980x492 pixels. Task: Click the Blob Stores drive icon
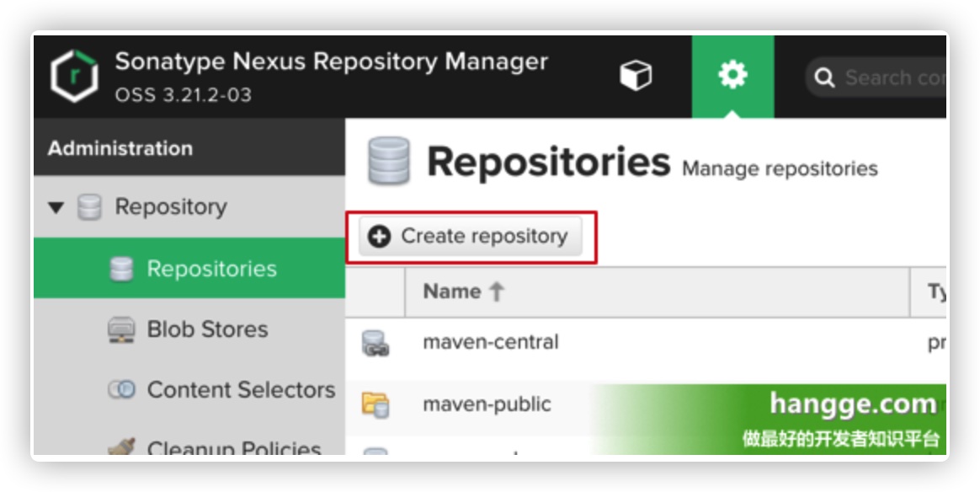point(121,329)
